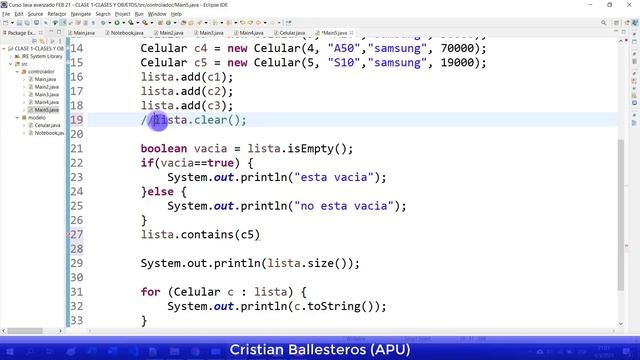Image resolution: width=640 pixels, height=360 pixels.
Task: Click the Open Type toolbar icon
Action: click(183, 23)
